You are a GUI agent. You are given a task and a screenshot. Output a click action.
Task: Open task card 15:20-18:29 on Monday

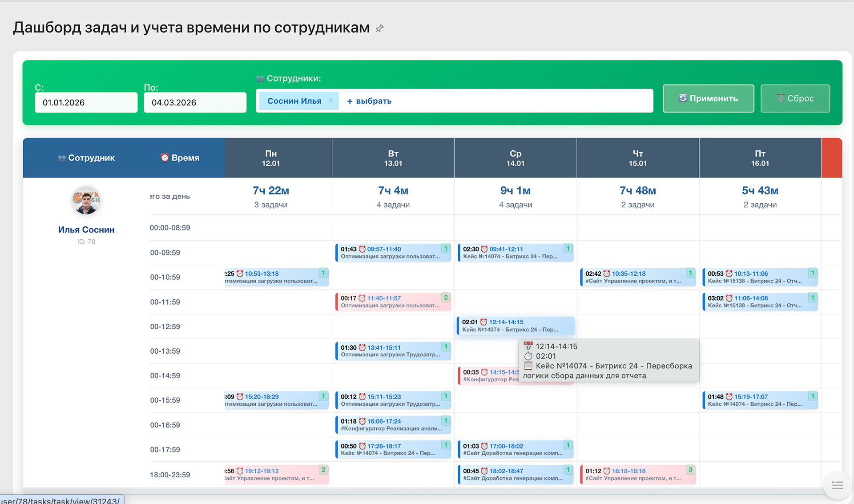(277, 400)
